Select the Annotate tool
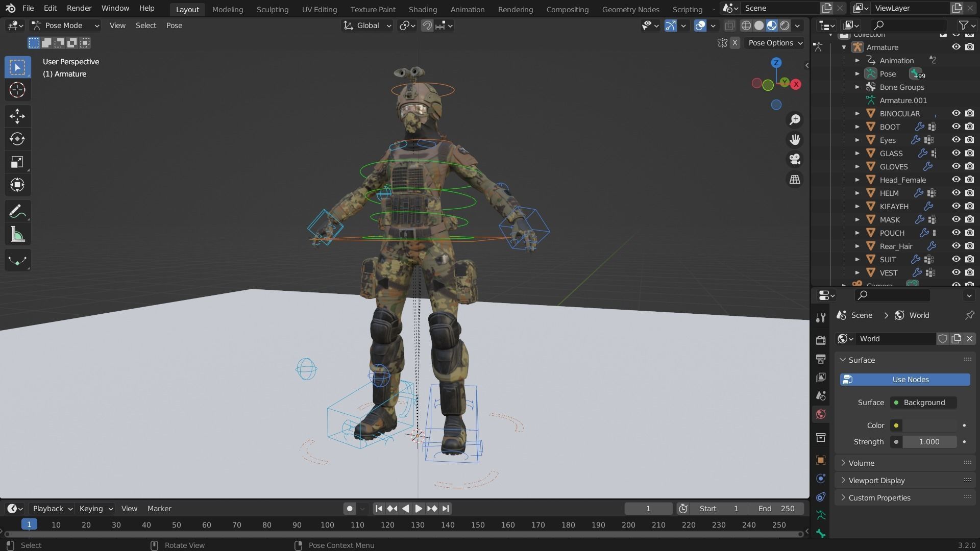Image resolution: width=980 pixels, height=551 pixels. (x=17, y=211)
